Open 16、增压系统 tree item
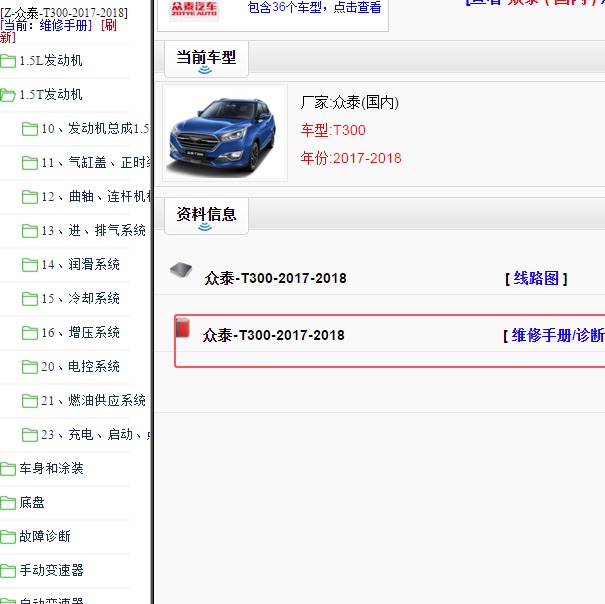The height and width of the screenshot is (604, 605). [x=80, y=332]
